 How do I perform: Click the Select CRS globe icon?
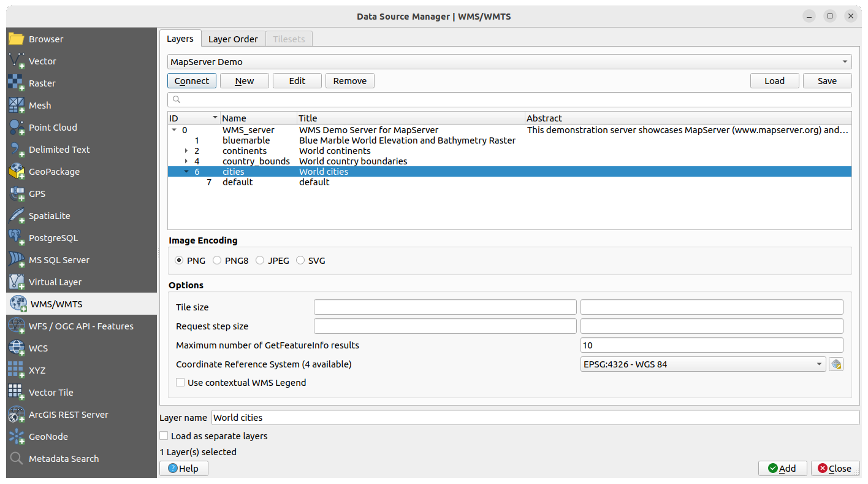[x=836, y=364]
